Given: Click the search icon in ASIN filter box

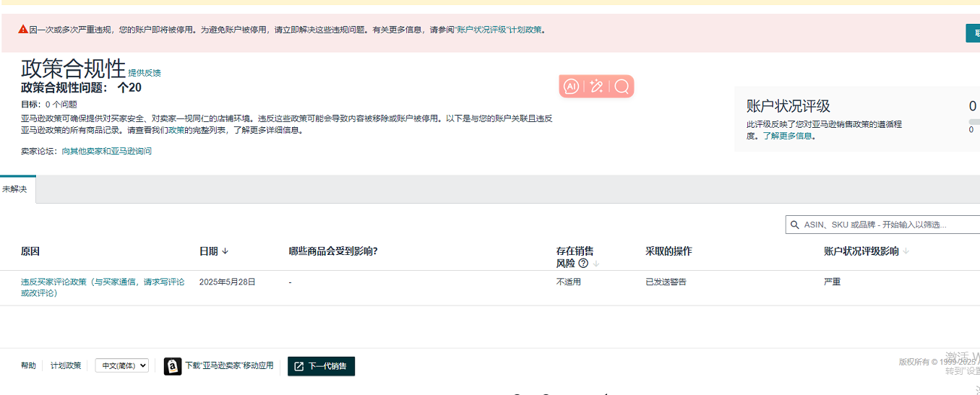Looking at the screenshot, I should [795, 225].
